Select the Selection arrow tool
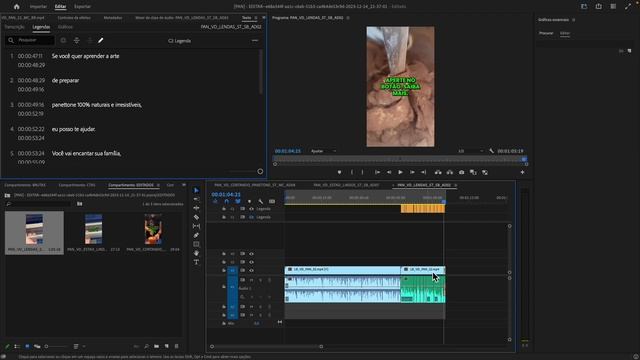Viewport: 640px width, 360px height. [x=196, y=190]
